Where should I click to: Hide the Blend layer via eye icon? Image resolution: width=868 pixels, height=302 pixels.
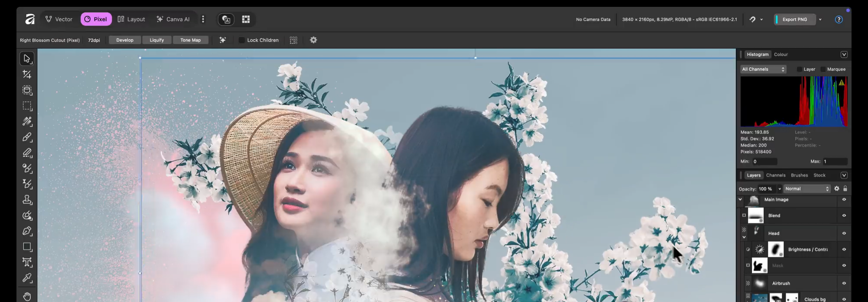(844, 216)
